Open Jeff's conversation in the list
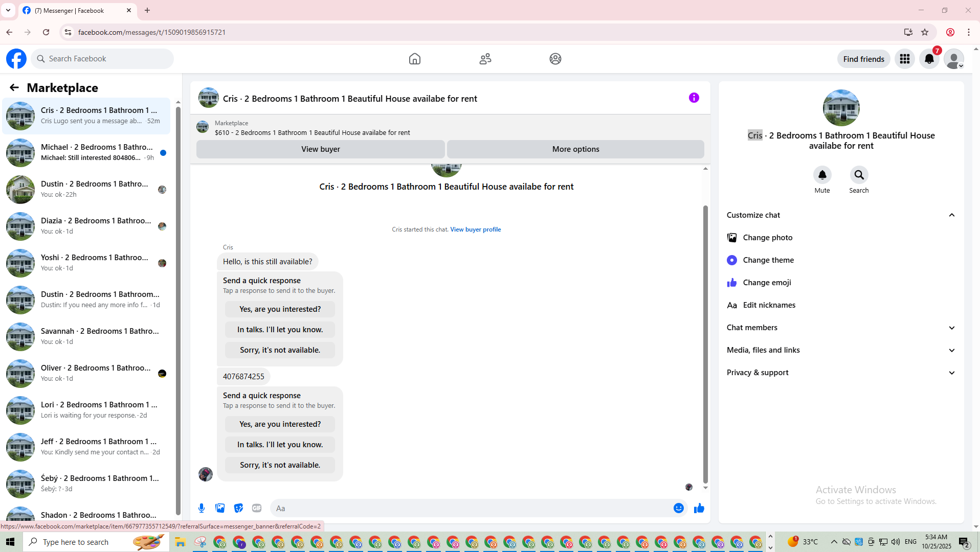 tap(86, 447)
